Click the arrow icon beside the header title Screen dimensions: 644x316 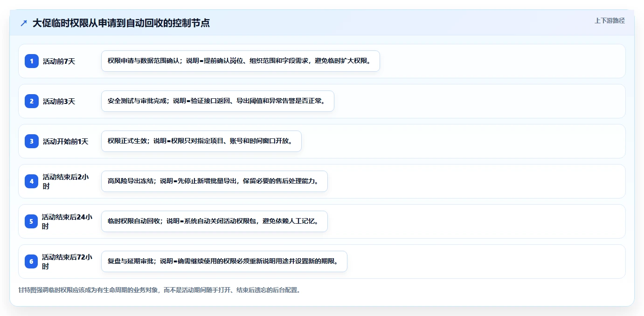(24, 23)
